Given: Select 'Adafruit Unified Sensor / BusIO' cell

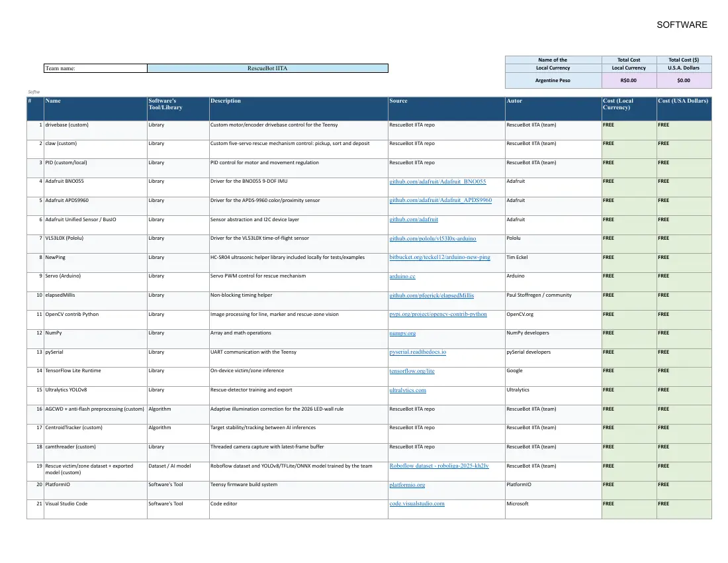Looking at the screenshot, I should coord(96,225).
